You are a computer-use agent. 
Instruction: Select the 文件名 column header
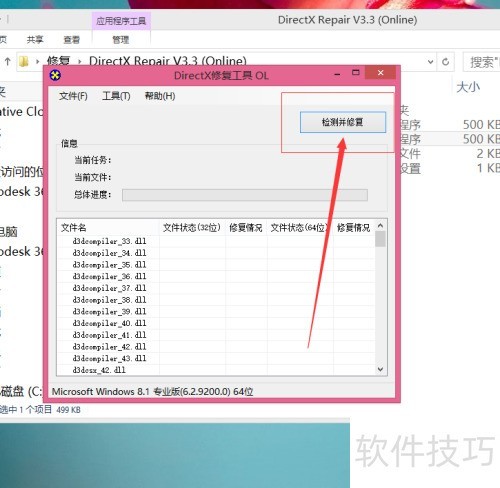pos(108,228)
